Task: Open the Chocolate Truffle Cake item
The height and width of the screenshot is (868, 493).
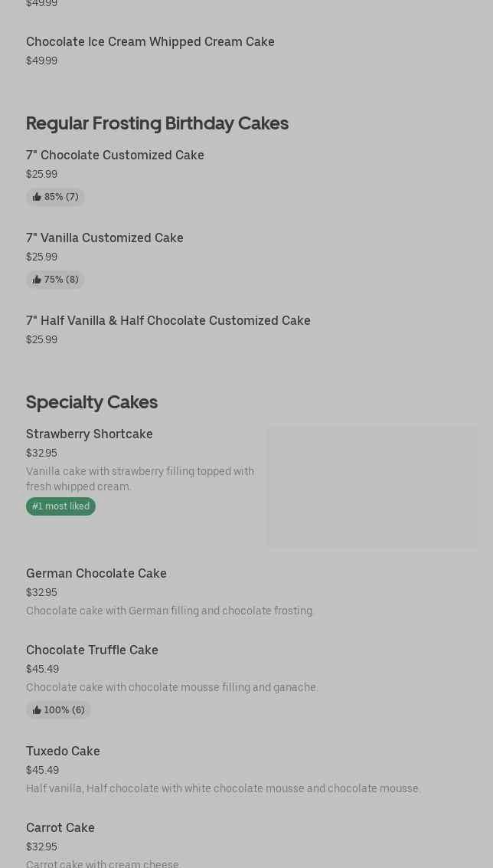Action: coord(92,650)
